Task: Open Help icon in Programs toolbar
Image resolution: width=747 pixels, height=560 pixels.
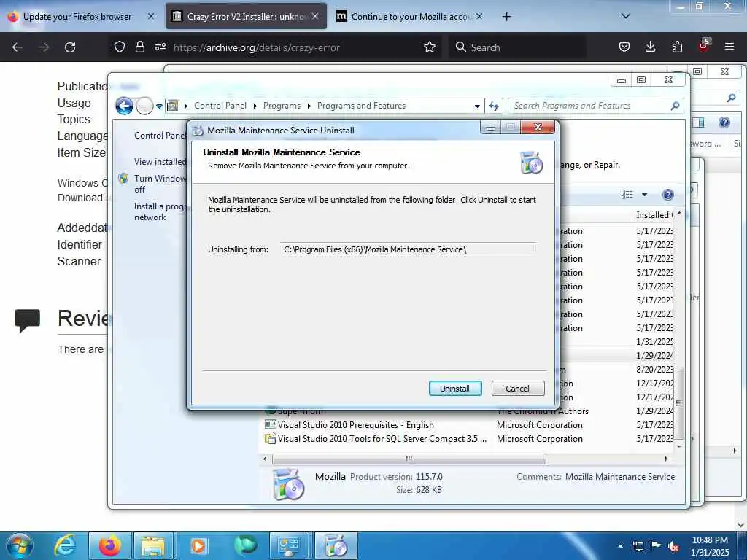Action: tap(668, 194)
